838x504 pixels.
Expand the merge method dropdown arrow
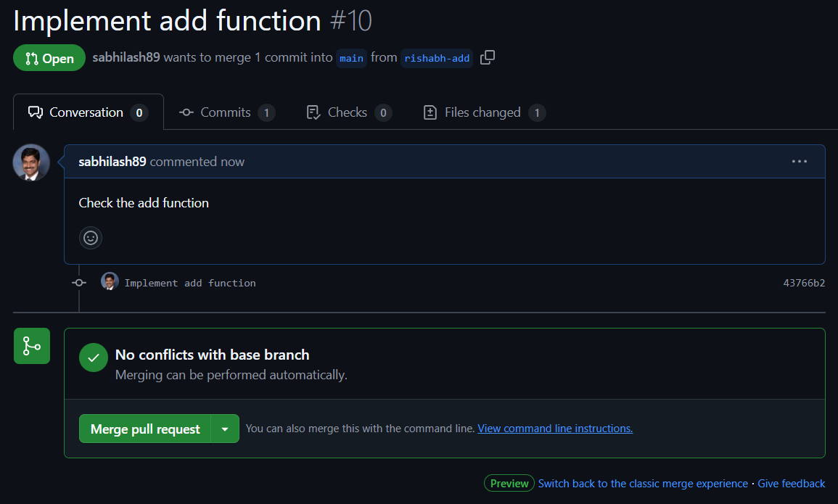point(225,429)
